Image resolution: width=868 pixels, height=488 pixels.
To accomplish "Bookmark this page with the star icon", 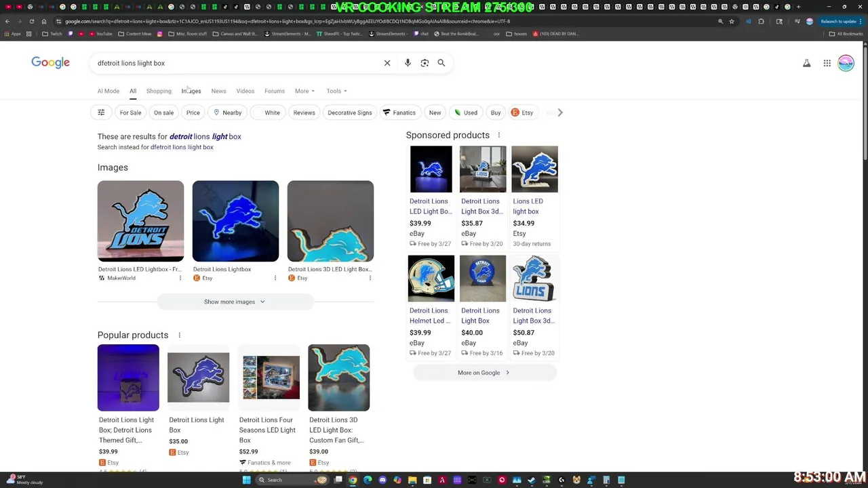I will pos(731,21).
